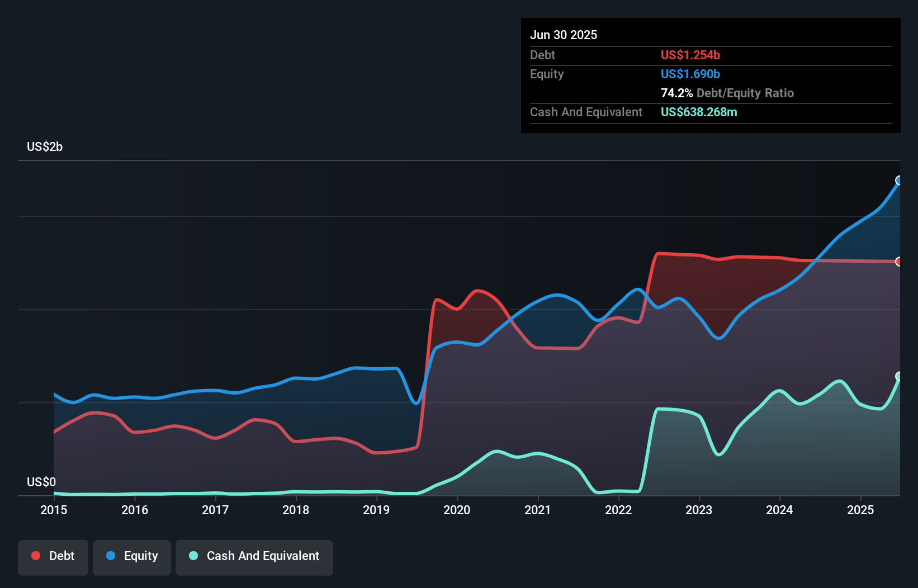Select the 2020 year axis label
The height and width of the screenshot is (588, 918).
pos(457,510)
